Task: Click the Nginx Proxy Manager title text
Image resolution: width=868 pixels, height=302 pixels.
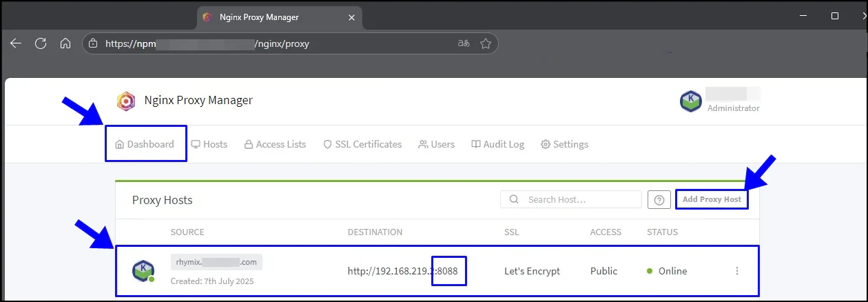Action: tap(198, 101)
